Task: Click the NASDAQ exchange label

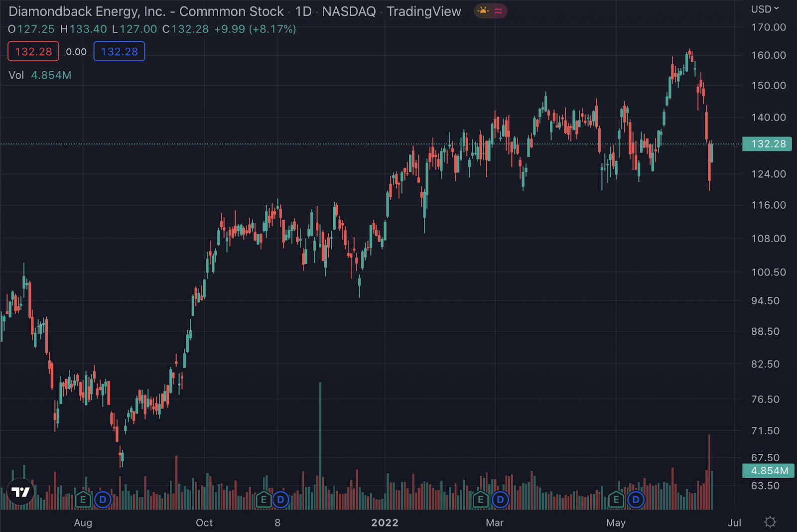Action: tap(349, 11)
